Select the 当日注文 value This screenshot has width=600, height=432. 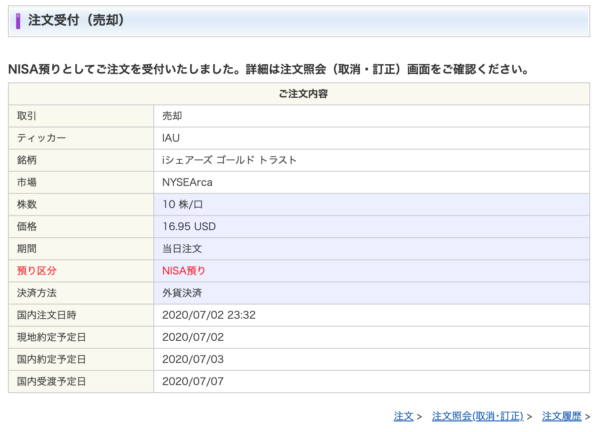(182, 249)
